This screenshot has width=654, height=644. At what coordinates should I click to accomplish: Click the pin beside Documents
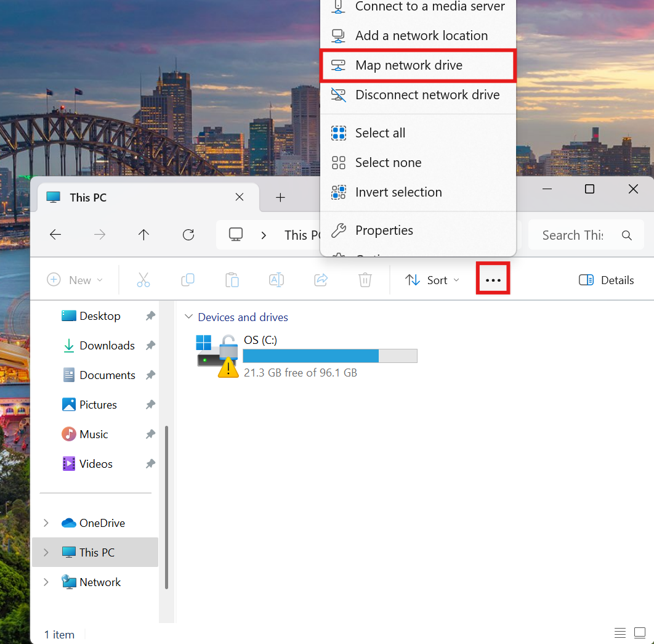tap(150, 375)
